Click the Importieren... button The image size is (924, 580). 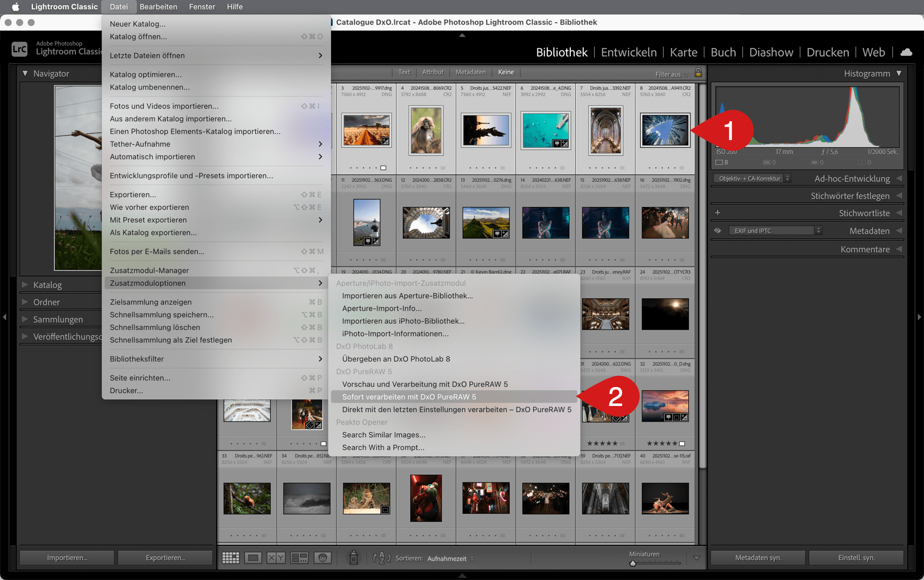pyautogui.click(x=67, y=558)
